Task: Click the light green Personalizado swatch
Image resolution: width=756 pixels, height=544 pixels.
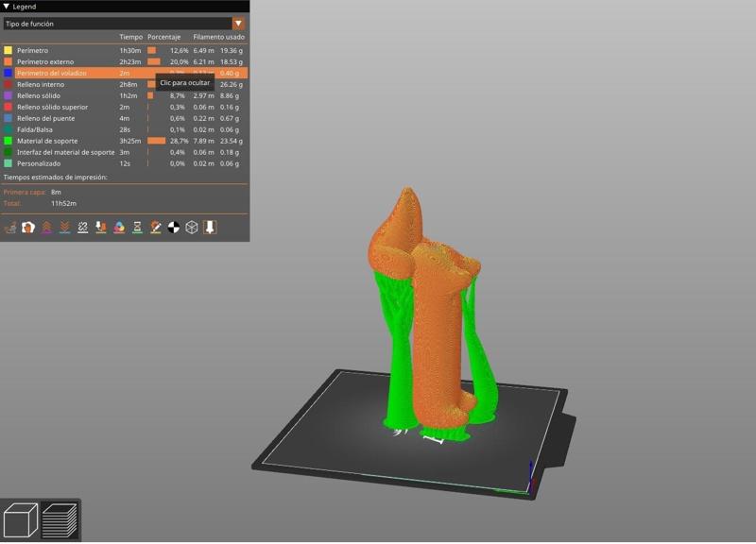Action: pos(9,163)
